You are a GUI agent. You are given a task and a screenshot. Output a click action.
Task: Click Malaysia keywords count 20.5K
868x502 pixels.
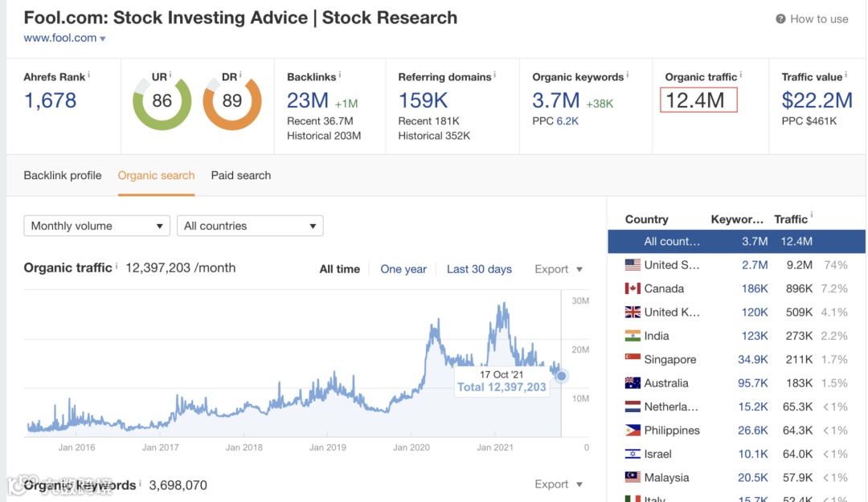click(753, 478)
